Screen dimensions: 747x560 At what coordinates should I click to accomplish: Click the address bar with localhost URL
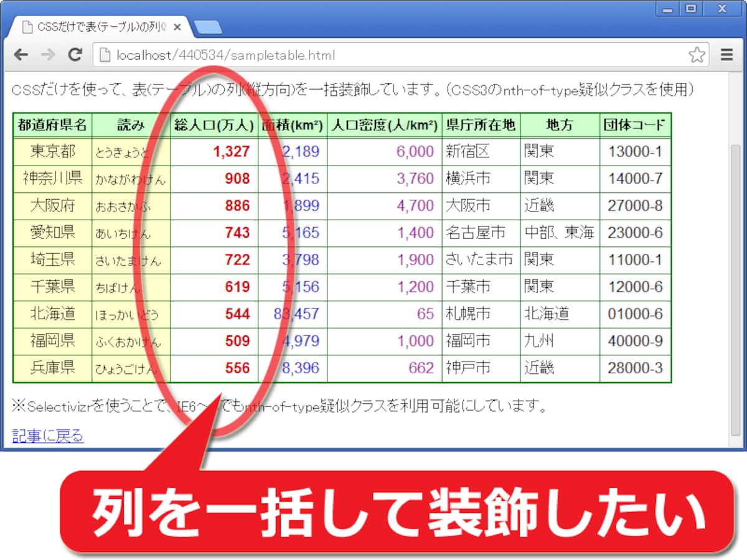(402, 55)
